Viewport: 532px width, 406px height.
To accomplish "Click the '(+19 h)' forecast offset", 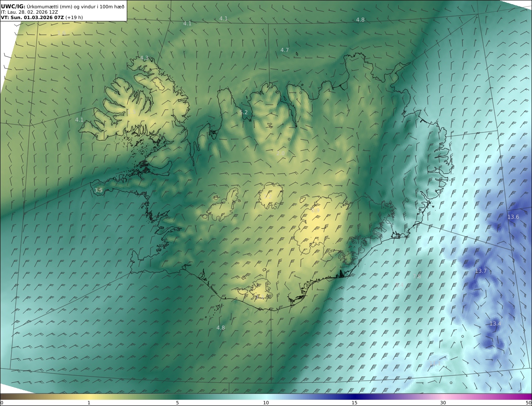I will tap(74, 17).
